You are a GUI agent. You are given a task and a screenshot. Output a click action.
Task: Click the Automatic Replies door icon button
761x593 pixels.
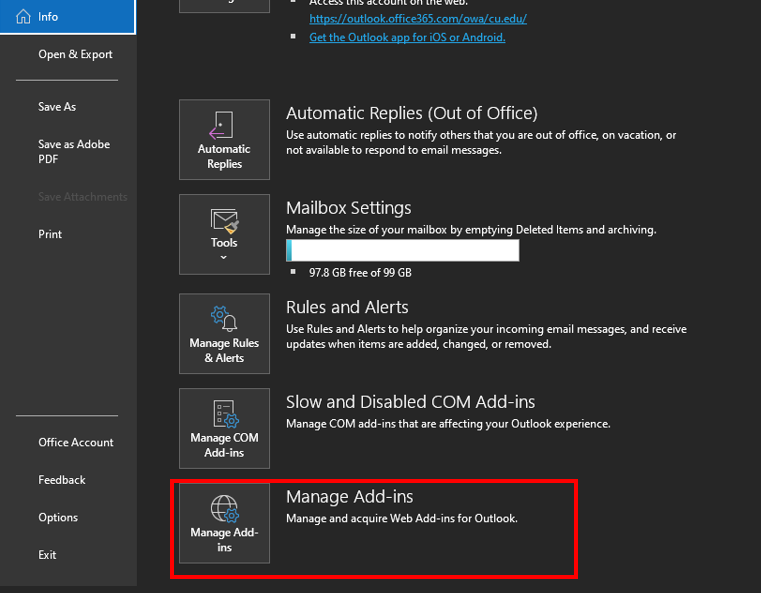(224, 140)
